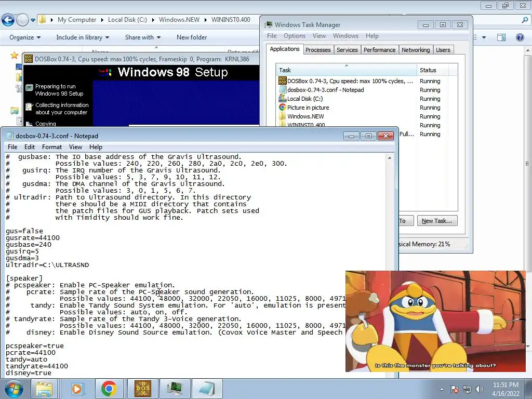Viewport: 532px width, 399px height.
Task: Click the DOSBox icon in task list
Action: [x=282, y=81]
